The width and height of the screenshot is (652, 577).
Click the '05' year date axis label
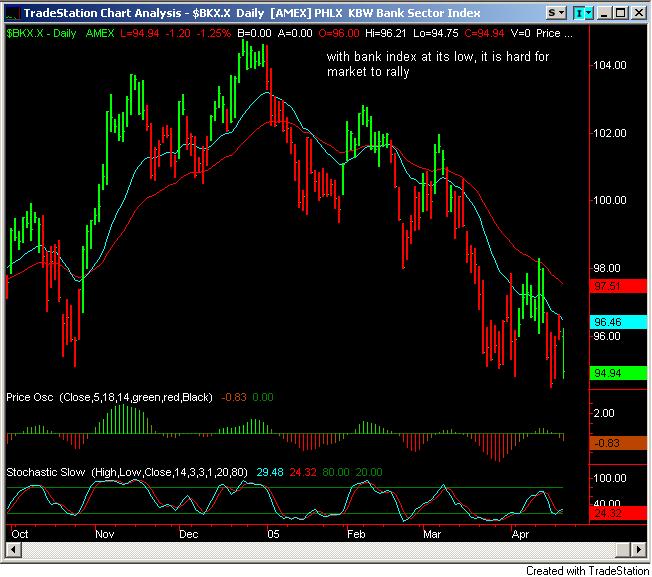[273, 534]
